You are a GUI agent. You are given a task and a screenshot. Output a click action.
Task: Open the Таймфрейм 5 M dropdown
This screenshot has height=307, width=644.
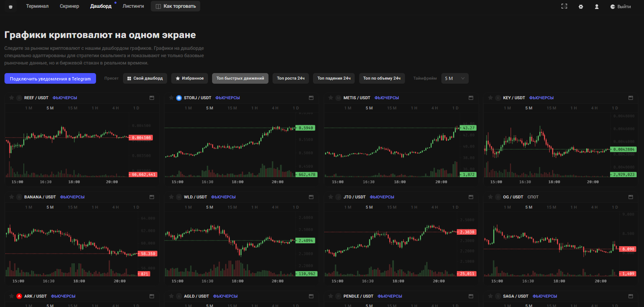coord(455,78)
